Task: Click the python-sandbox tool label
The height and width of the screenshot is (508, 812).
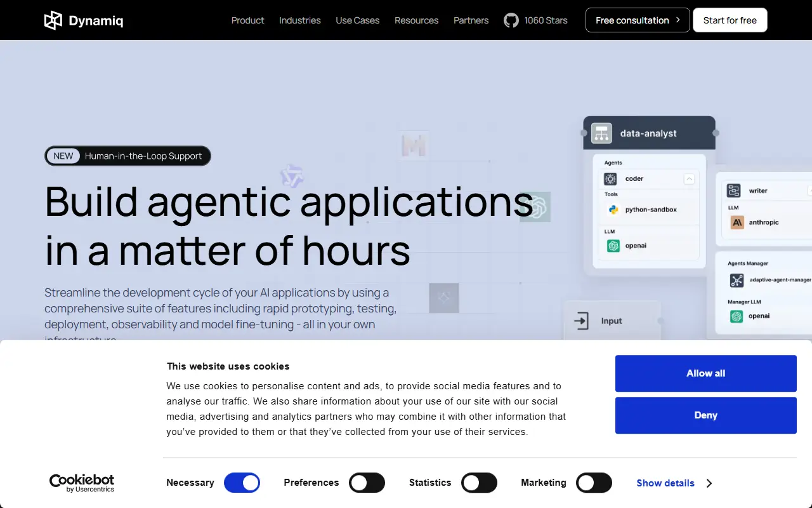Action: [x=651, y=210]
